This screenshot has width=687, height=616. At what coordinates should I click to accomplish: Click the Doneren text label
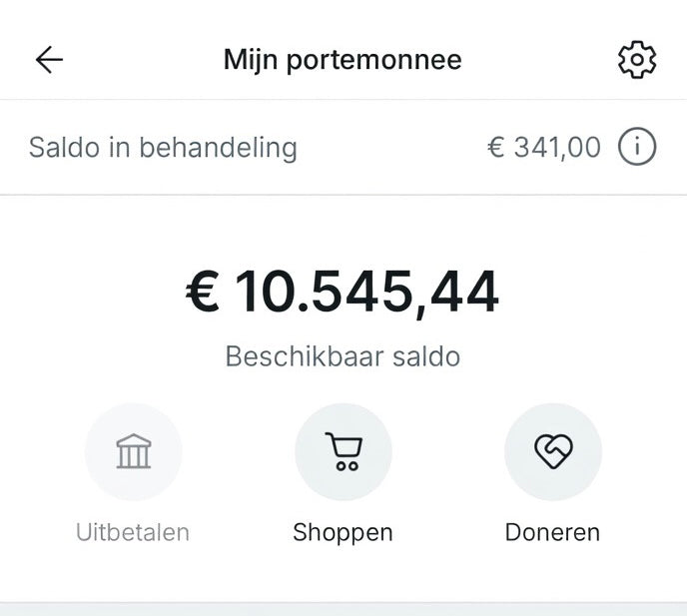[552, 532]
